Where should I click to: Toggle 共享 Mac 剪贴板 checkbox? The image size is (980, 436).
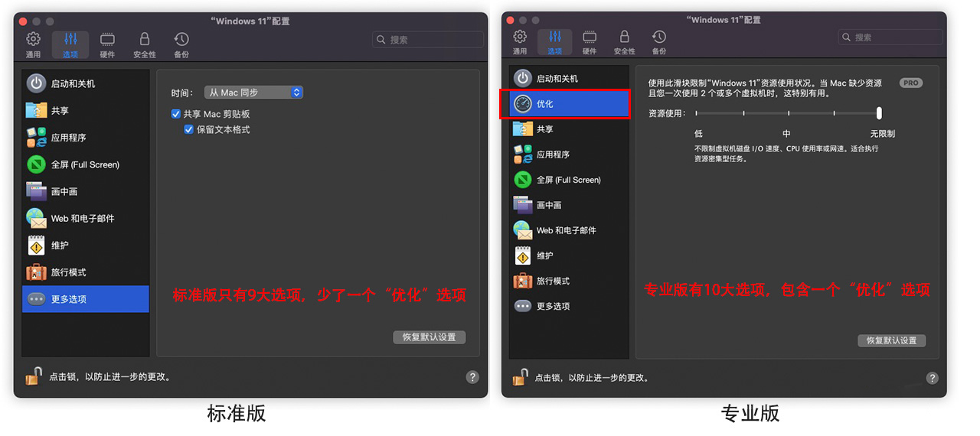pyautogui.click(x=176, y=114)
